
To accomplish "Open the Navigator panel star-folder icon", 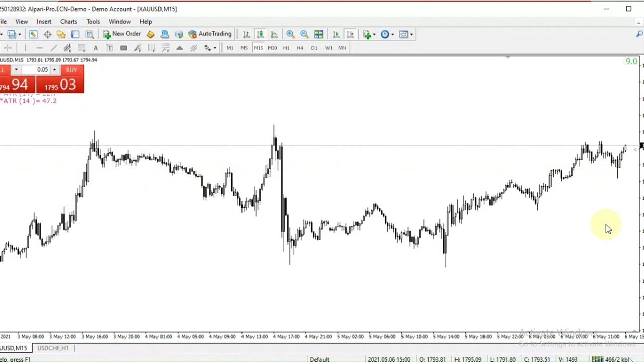I will [x=61, y=34].
